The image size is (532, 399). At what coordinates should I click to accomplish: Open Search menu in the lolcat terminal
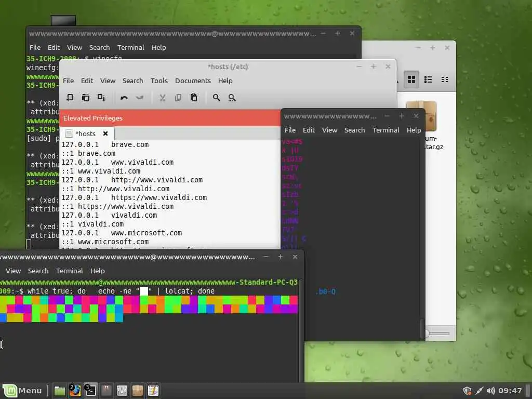pos(38,271)
